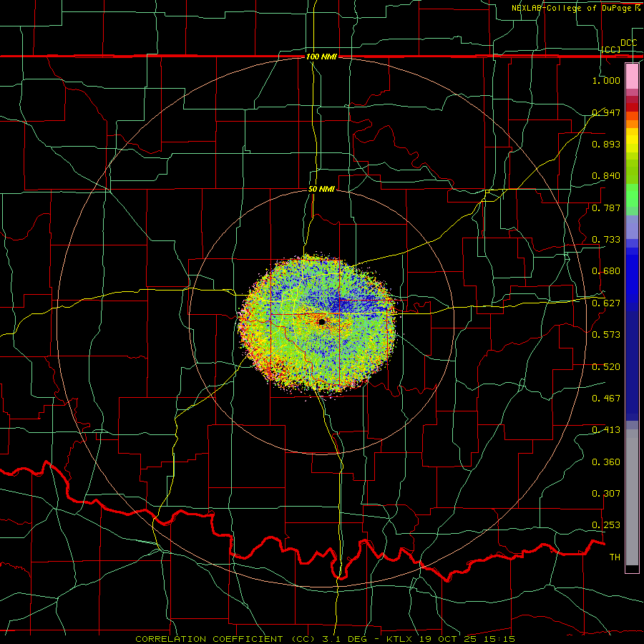
Task: Click the [CC] product label
Action: pyautogui.click(x=611, y=49)
